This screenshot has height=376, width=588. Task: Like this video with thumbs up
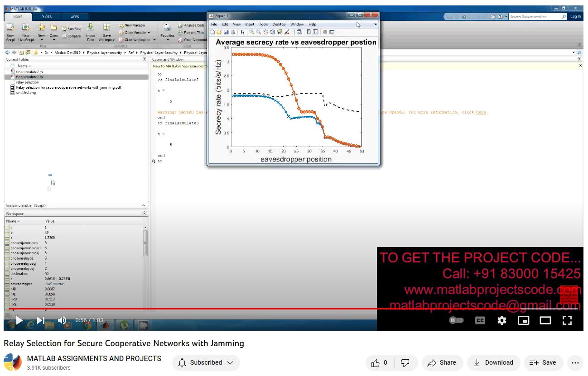point(379,362)
